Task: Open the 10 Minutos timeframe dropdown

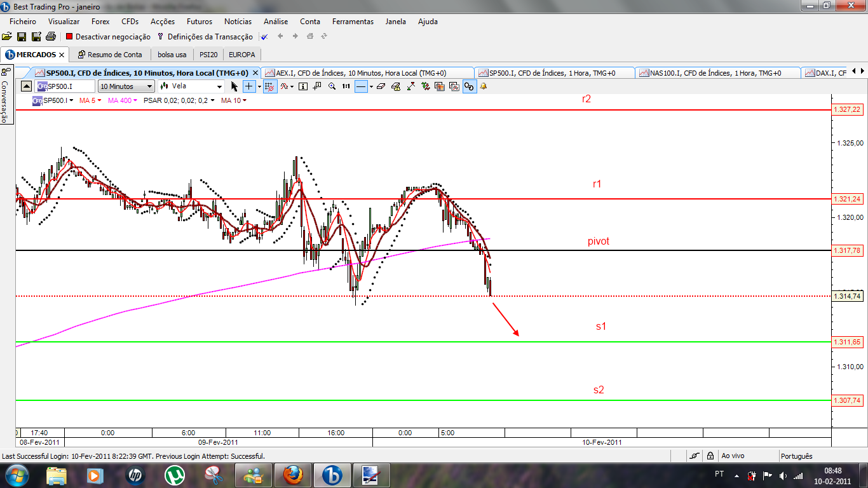Action: (126, 86)
